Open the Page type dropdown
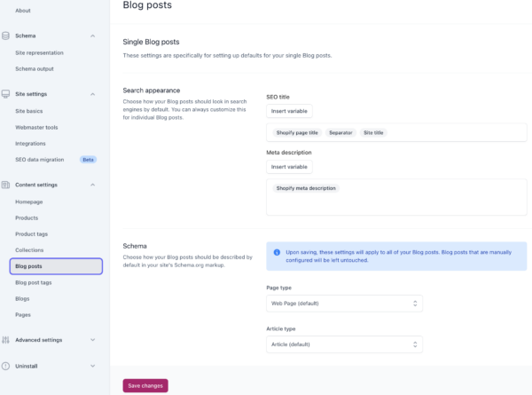The width and height of the screenshot is (532, 395). click(344, 304)
